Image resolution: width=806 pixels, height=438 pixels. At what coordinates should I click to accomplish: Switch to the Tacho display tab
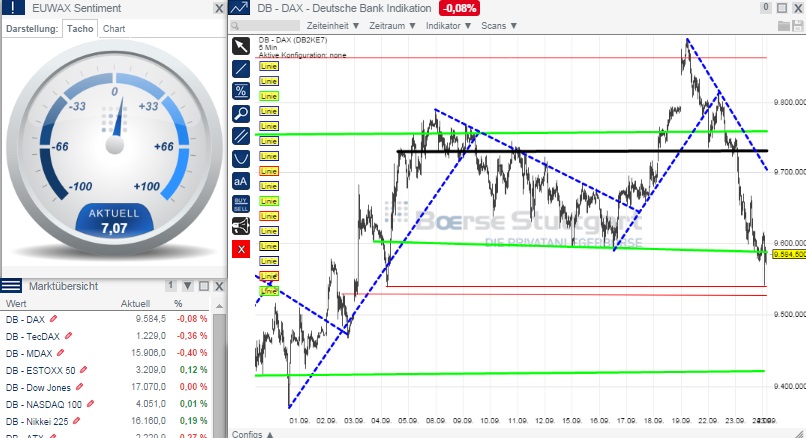pos(80,29)
